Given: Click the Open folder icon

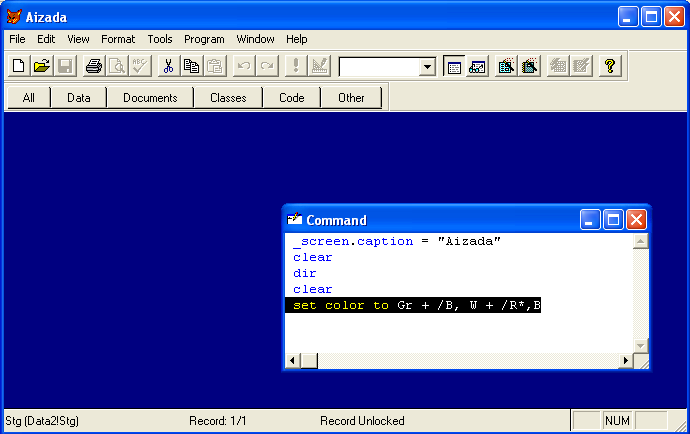Looking at the screenshot, I should coord(42,66).
